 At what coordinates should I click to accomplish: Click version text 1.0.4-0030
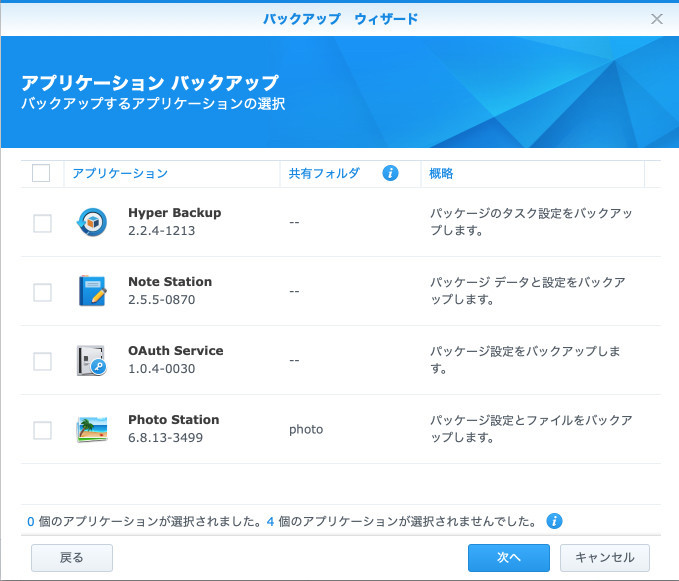click(x=162, y=369)
